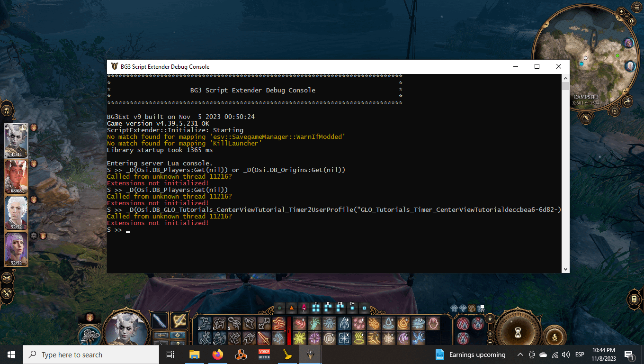The height and width of the screenshot is (364, 644).
Task: Click the console scrollbar up arrow
Action: (565, 78)
